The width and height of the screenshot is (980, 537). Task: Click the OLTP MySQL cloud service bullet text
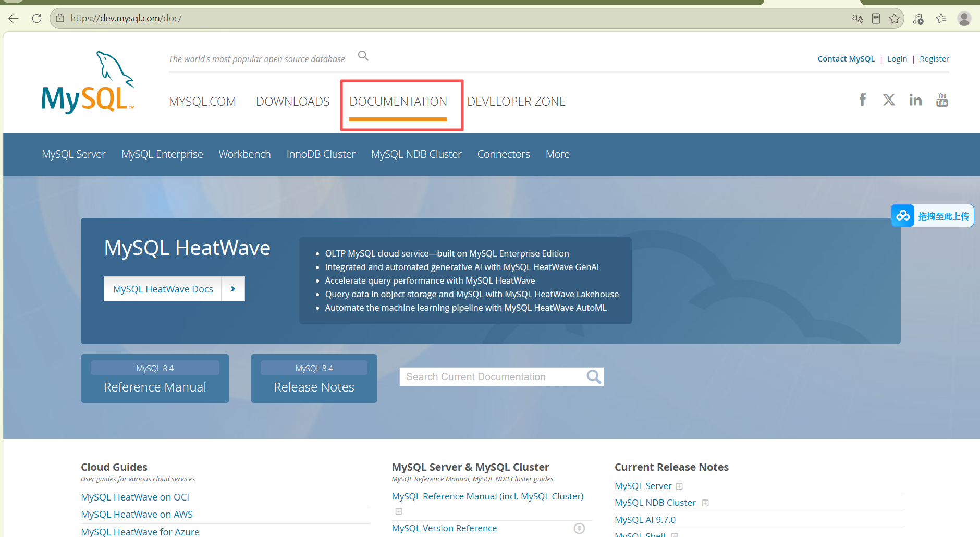pyautogui.click(x=447, y=253)
